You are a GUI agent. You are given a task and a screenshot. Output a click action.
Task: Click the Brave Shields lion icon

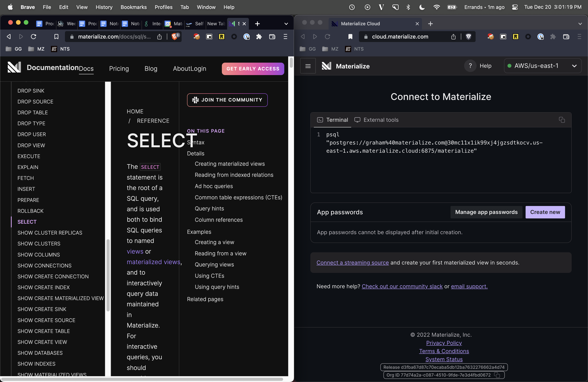point(175,37)
